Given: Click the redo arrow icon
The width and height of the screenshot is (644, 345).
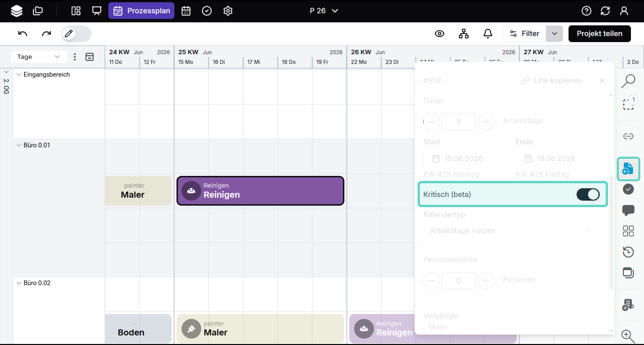Looking at the screenshot, I should 46,34.
